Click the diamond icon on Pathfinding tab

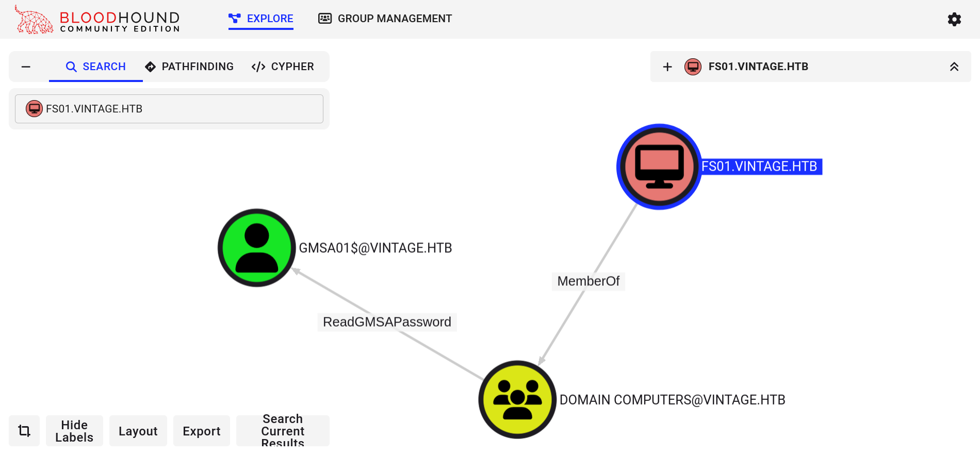click(x=151, y=67)
